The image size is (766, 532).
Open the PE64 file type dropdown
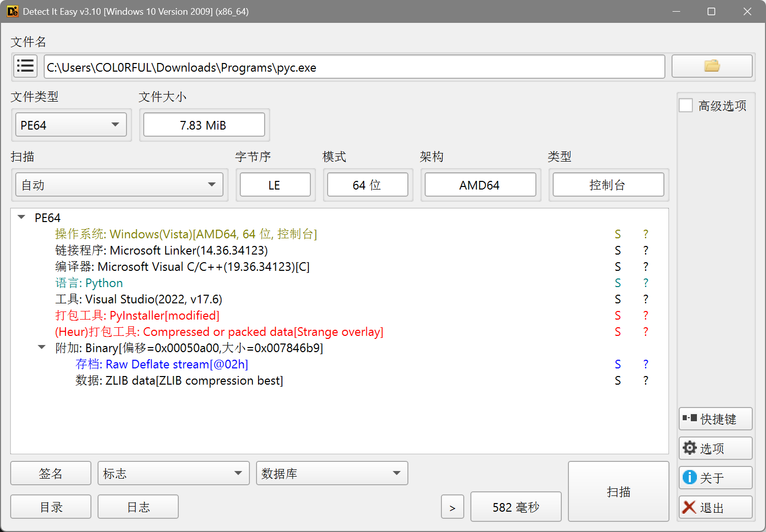pos(71,124)
